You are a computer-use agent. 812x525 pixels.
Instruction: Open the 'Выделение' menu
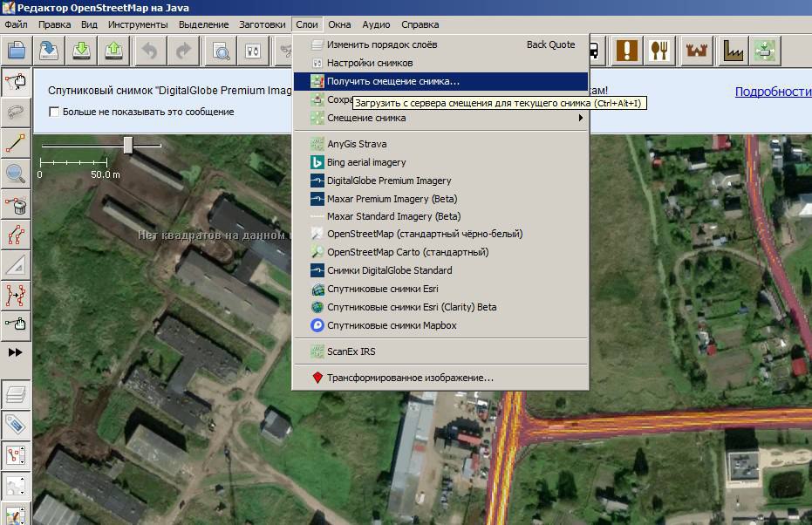[x=203, y=24]
